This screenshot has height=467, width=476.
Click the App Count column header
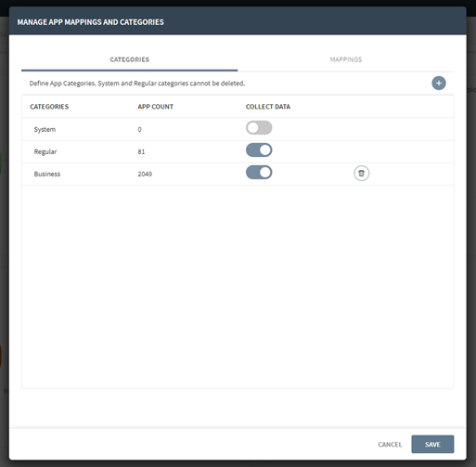[155, 107]
